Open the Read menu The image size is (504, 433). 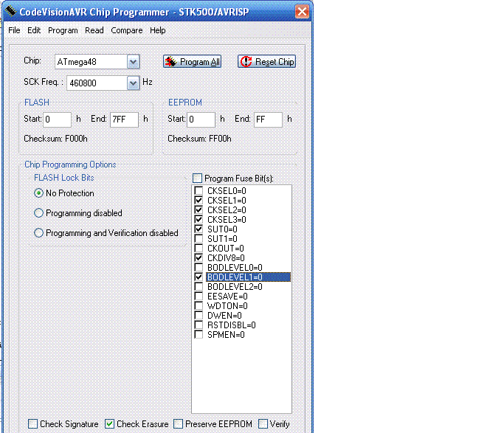[94, 30]
